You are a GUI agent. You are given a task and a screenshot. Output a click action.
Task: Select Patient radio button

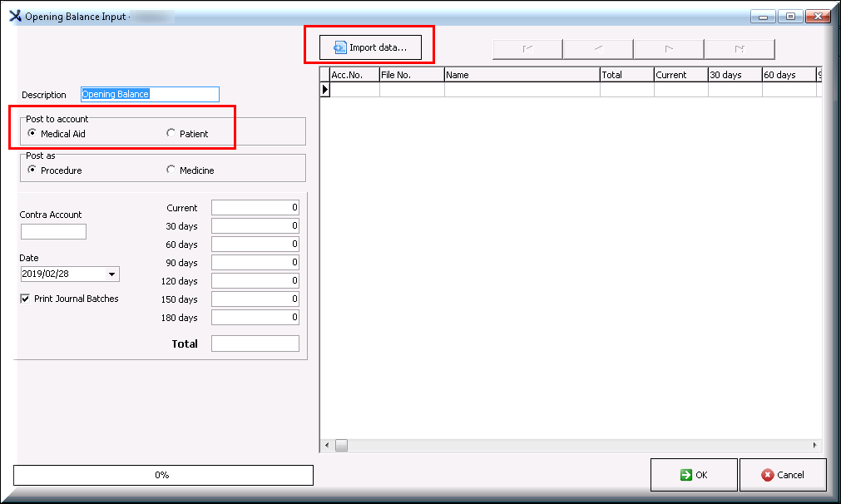click(171, 133)
